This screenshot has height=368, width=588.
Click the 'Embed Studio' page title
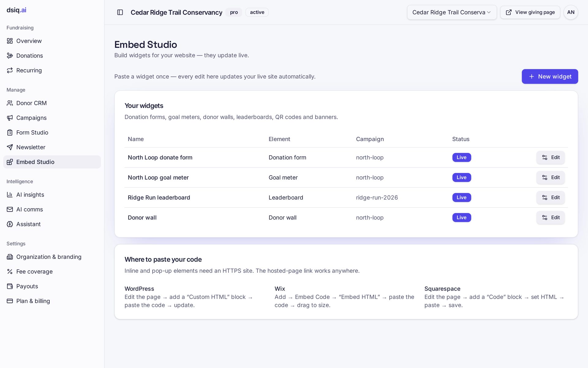click(145, 44)
